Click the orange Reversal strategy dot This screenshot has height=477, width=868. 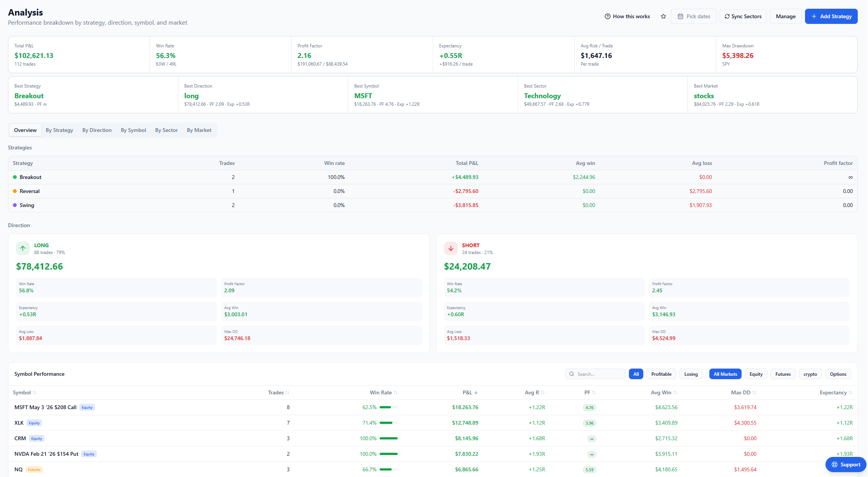pos(15,191)
